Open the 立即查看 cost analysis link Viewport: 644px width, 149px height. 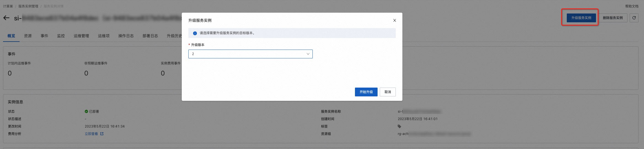click(x=91, y=134)
